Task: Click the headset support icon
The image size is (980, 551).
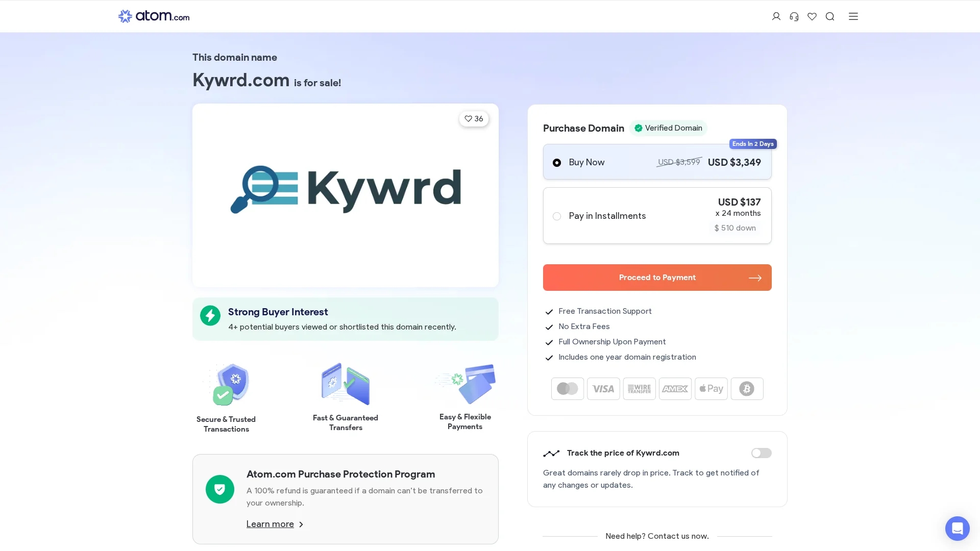Action: (x=794, y=16)
